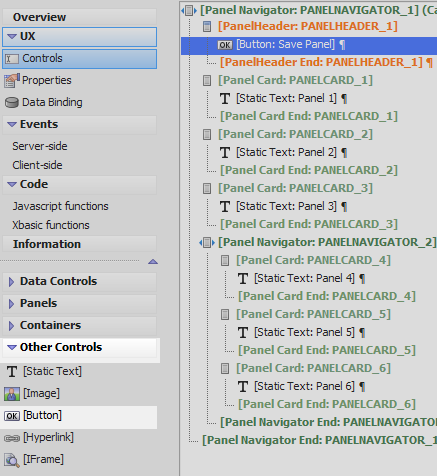Click the PANELNAVIGATOR_2 navigator icon

tap(207, 242)
